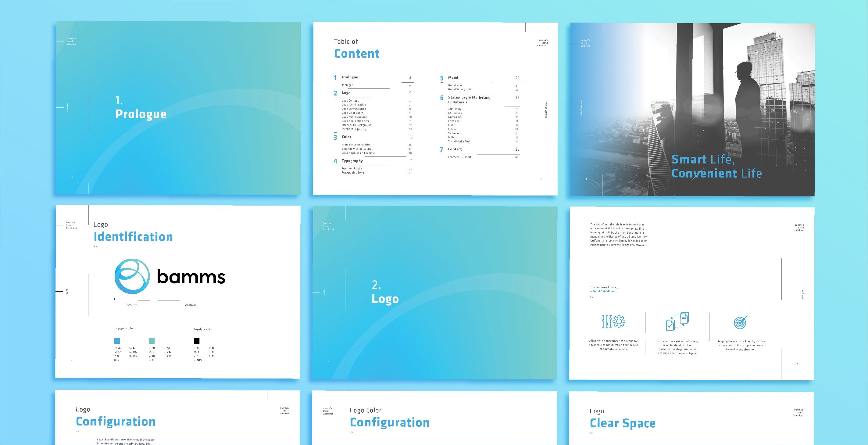Viewport: 868px width, 445px height.
Task: Click 'Logo Minimum Size' contents entry
Action: click(354, 117)
